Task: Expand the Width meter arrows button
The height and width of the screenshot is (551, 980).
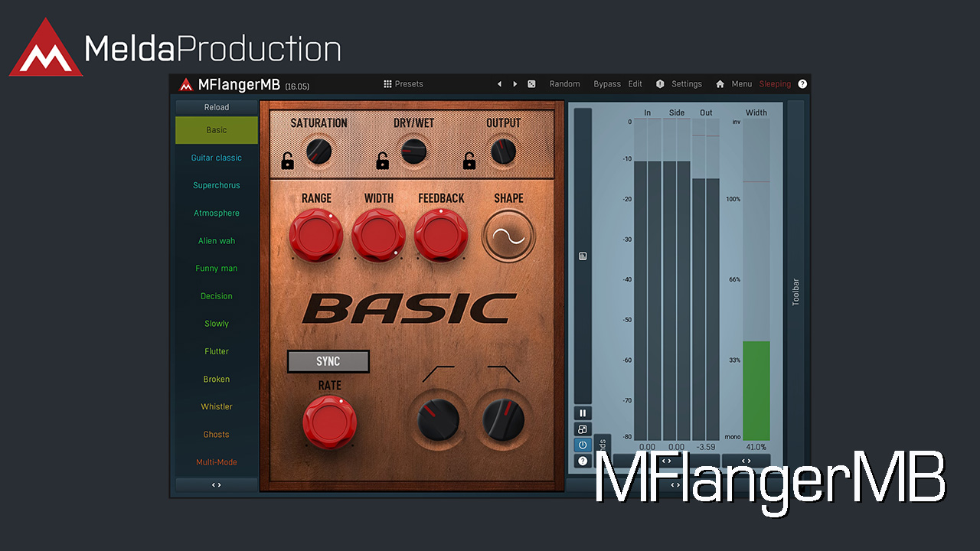Action: tap(746, 461)
